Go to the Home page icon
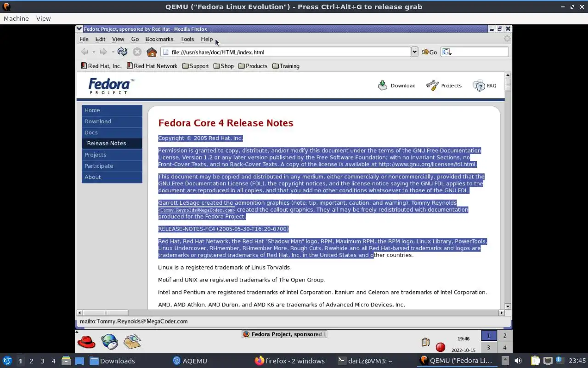 click(x=152, y=52)
